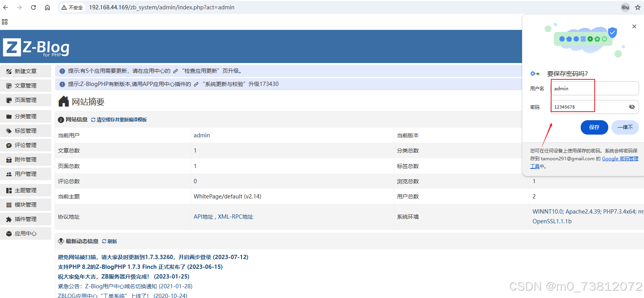Open 文章管理 in the sidebar menu

[26, 86]
